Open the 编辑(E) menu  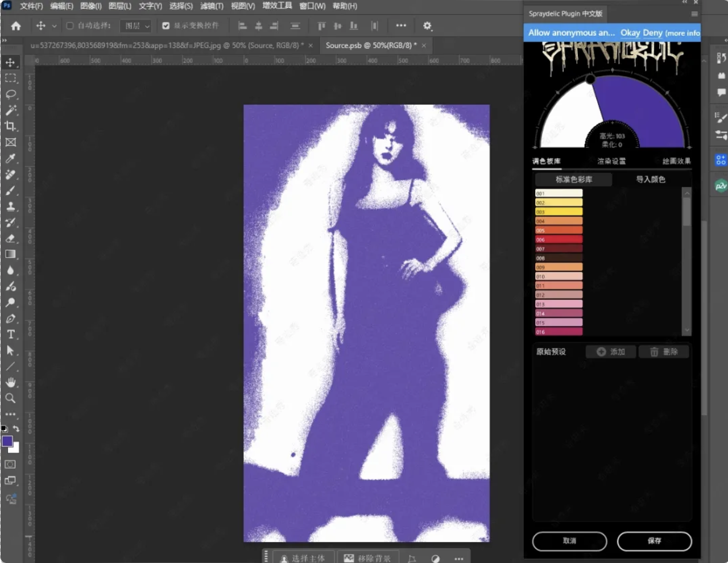(61, 6)
